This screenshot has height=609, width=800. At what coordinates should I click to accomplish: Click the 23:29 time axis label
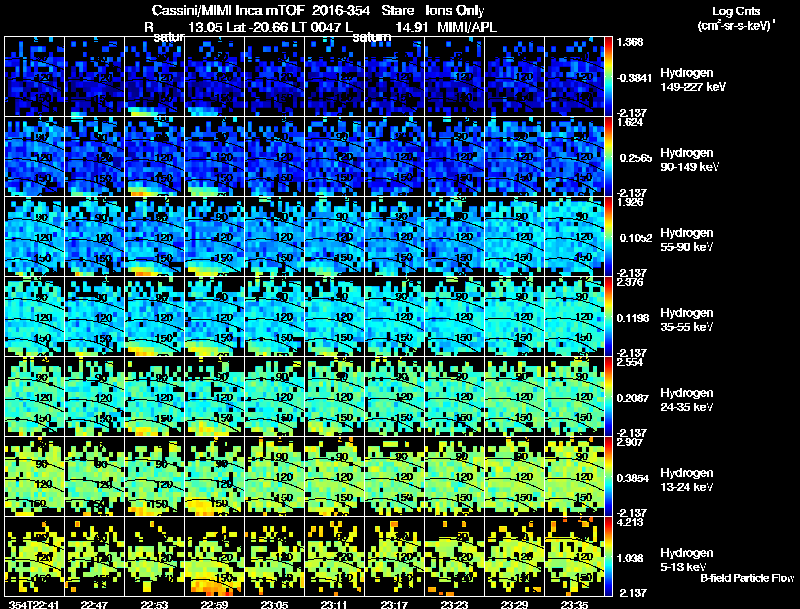pos(514,605)
